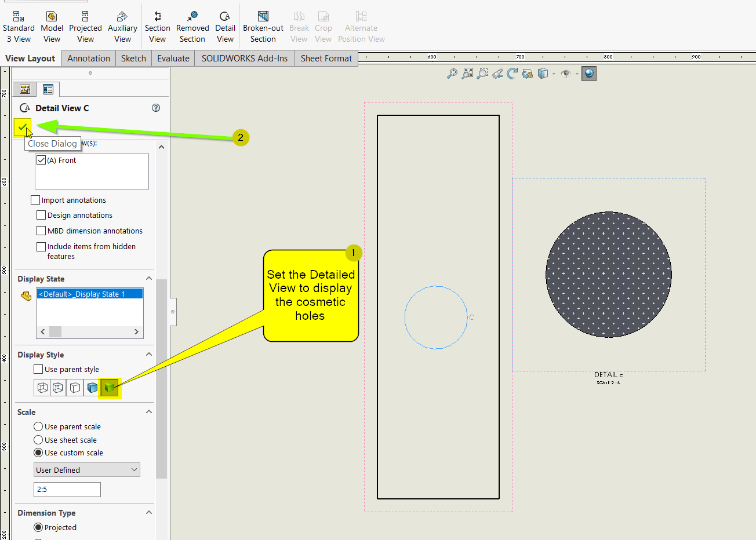756x540 pixels.
Task: Select the Use sheet scale radio button
Action: coord(39,440)
